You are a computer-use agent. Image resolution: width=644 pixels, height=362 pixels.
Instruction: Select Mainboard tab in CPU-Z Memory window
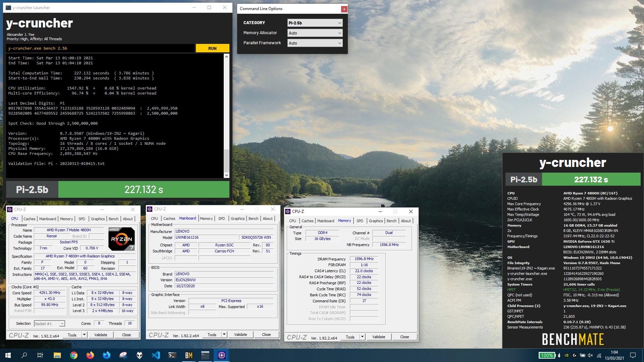click(326, 221)
